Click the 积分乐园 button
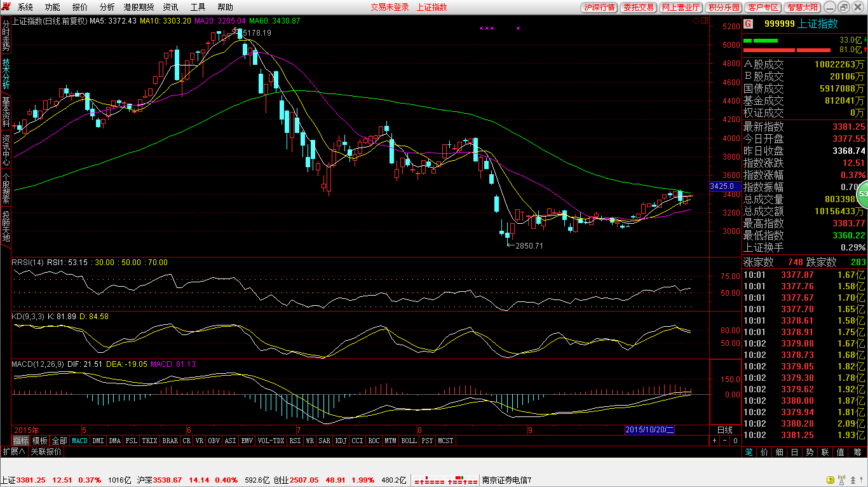The height and width of the screenshot is (487, 868). click(x=724, y=8)
